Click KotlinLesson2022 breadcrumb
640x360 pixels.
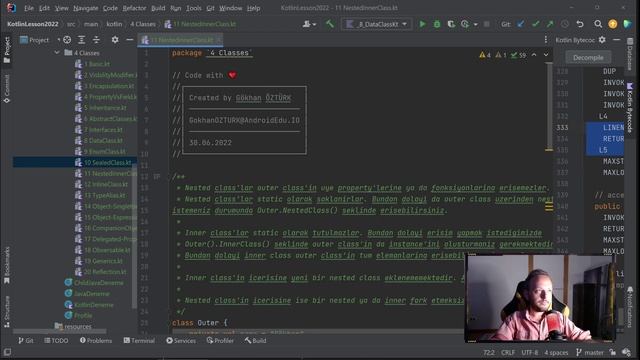33,24
